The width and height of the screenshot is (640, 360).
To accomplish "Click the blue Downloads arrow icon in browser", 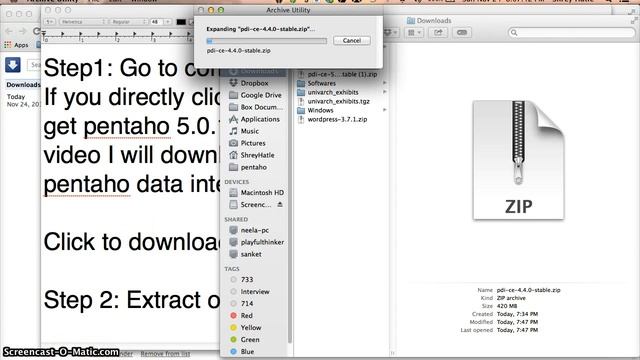I will pyautogui.click(x=13, y=64).
